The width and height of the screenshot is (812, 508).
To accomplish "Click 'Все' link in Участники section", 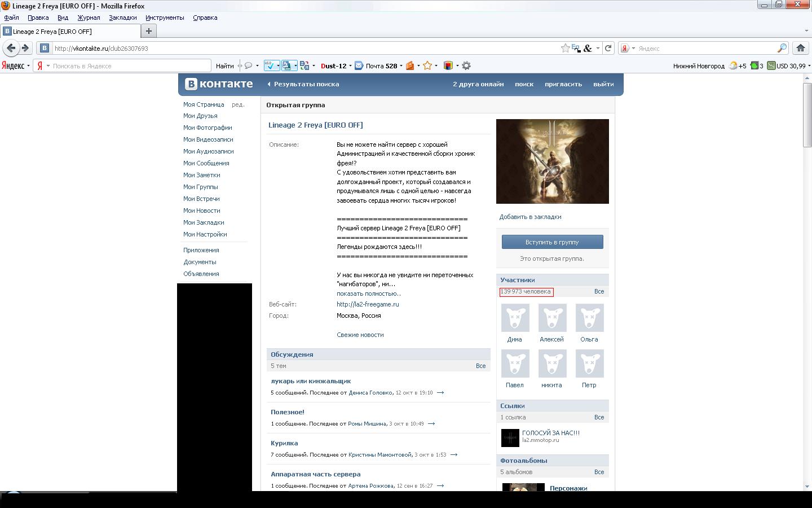I will (599, 292).
